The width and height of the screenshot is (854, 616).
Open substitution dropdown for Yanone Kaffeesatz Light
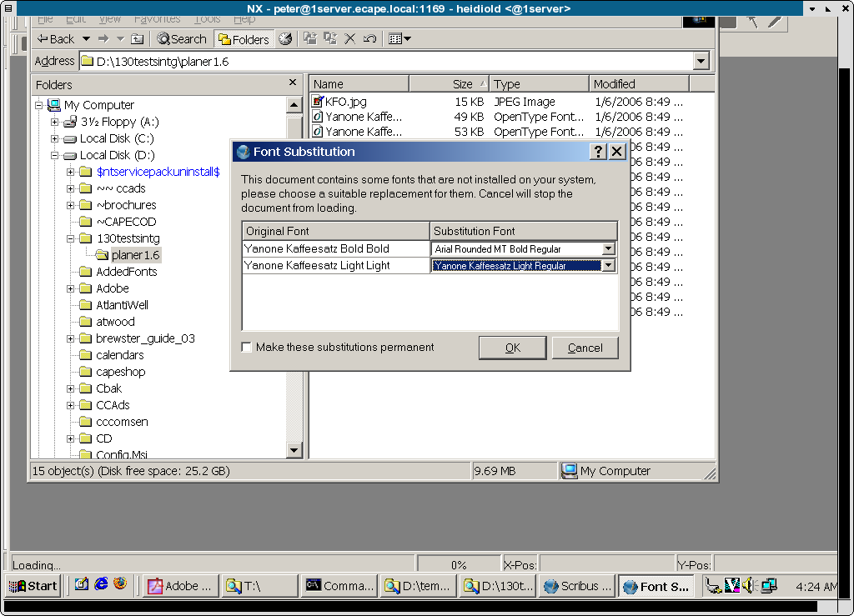pos(608,265)
